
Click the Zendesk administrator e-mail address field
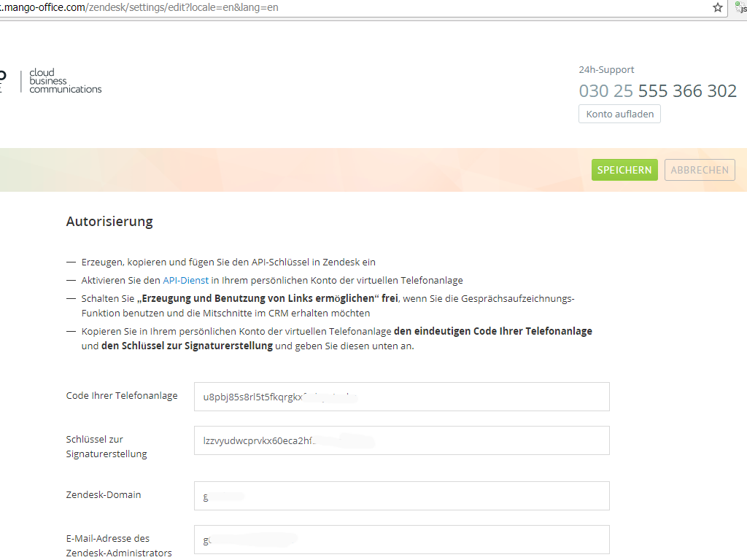click(x=401, y=540)
